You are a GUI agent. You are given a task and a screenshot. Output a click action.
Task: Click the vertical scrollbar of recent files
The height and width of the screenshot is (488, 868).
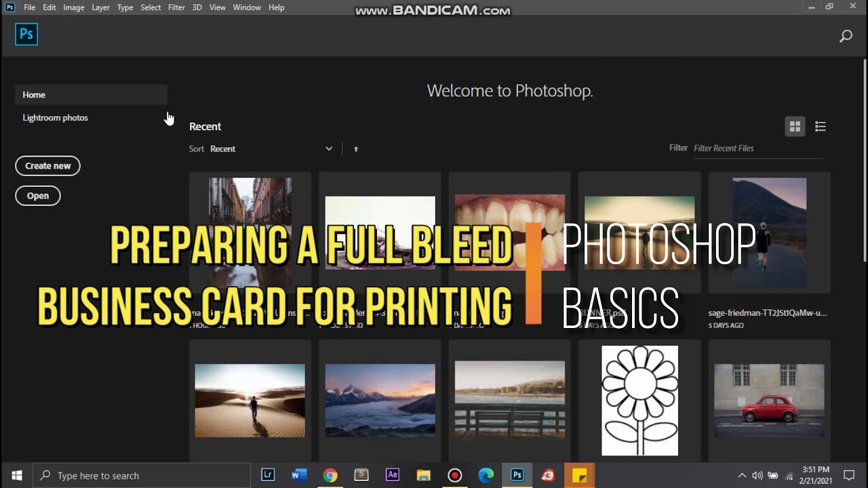click(x=865, y=161)
